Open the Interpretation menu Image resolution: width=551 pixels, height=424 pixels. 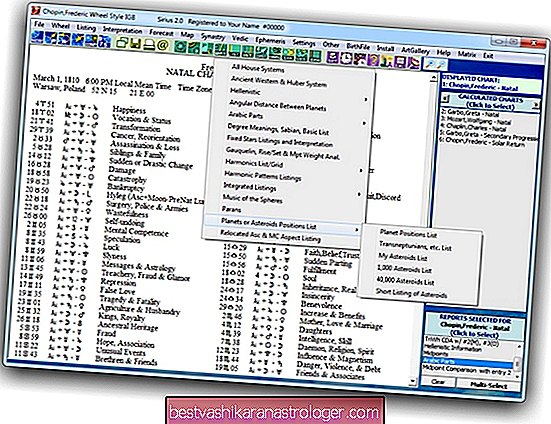tap(123, 30)
